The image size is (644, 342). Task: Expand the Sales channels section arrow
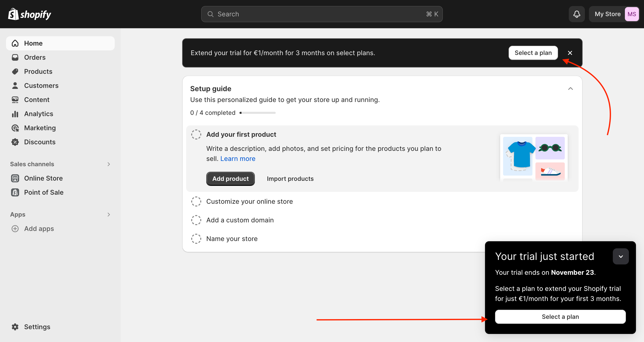click(x=109, y=164)
